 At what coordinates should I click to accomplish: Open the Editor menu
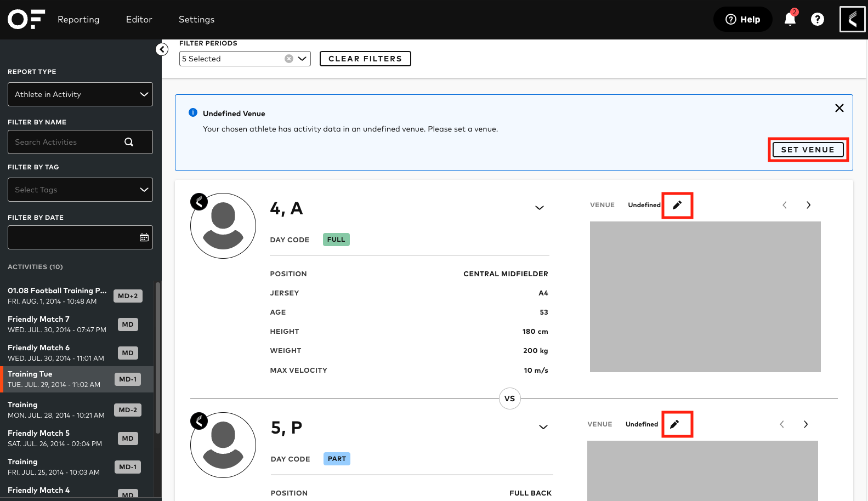click(139, 19)
